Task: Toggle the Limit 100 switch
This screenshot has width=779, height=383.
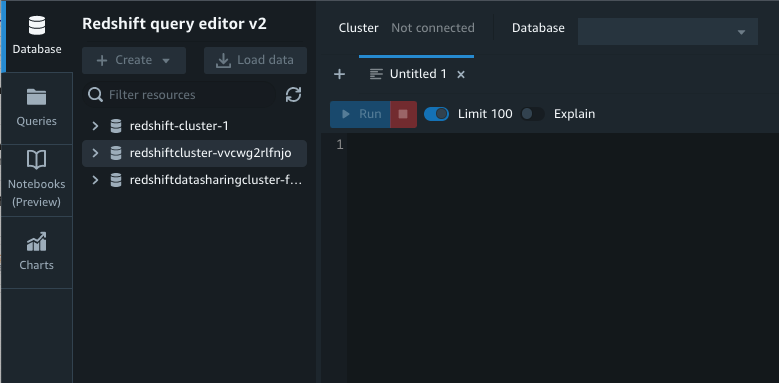Action: tap(436, 114)
